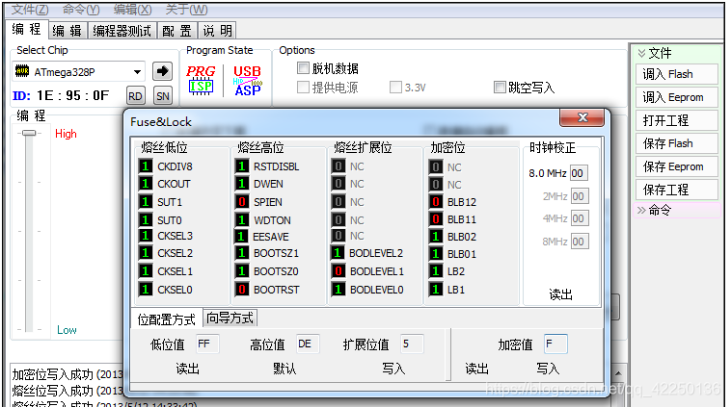
Task: Click the chip icon beside ATmega328P
Action: point(22,71)
